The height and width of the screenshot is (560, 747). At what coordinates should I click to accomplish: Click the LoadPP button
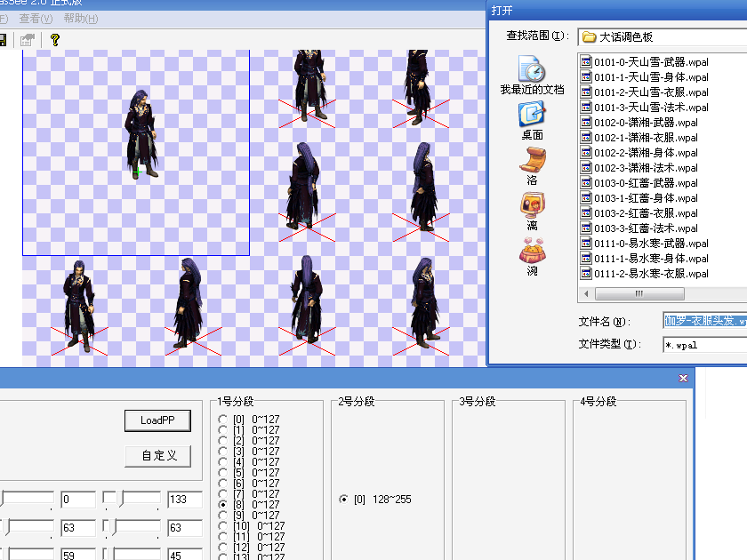157,420
